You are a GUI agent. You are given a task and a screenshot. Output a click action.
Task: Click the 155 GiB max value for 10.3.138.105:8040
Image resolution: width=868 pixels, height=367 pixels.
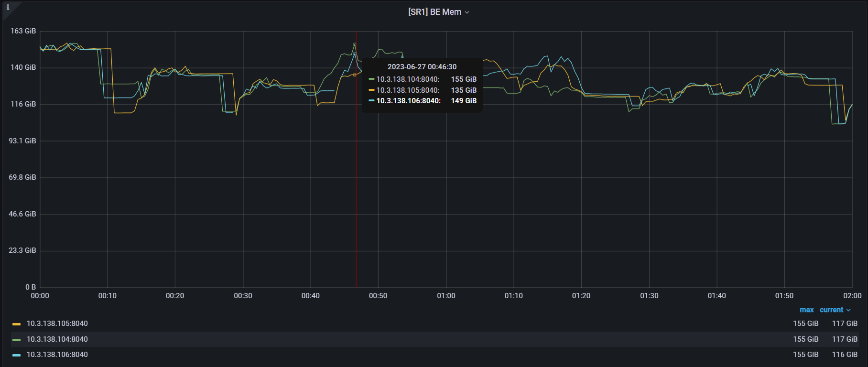(805, 324)
